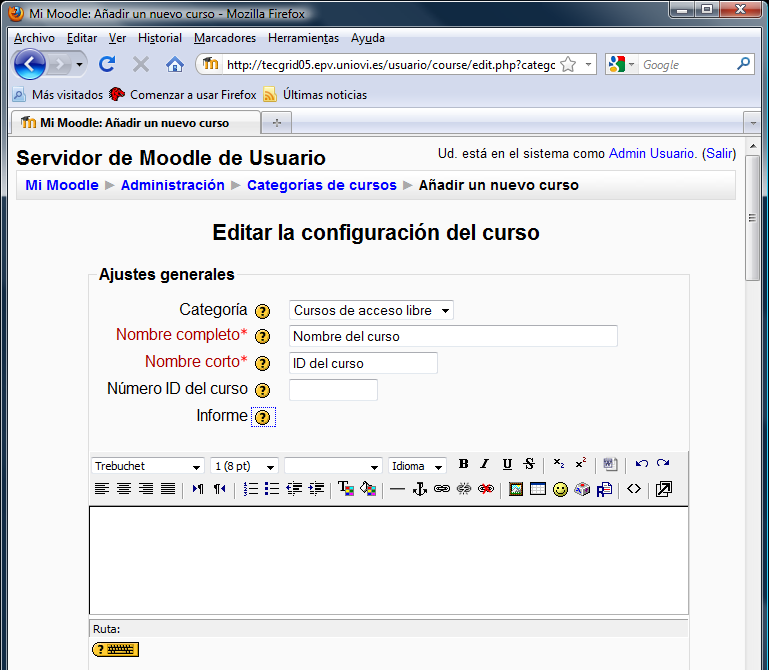769x670 pixels.
Task: Open the URL history dropdown arrow
Action: click(x=588, y=64)
